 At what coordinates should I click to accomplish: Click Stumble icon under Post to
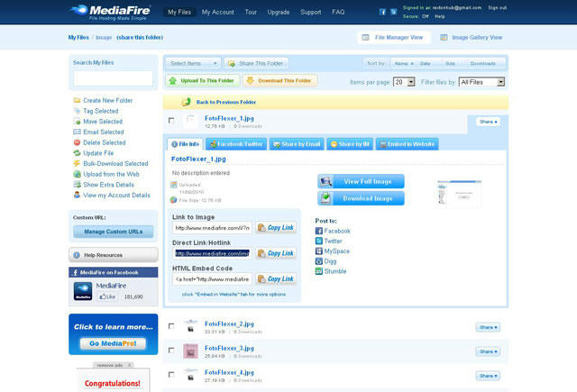tap(318, 271)
